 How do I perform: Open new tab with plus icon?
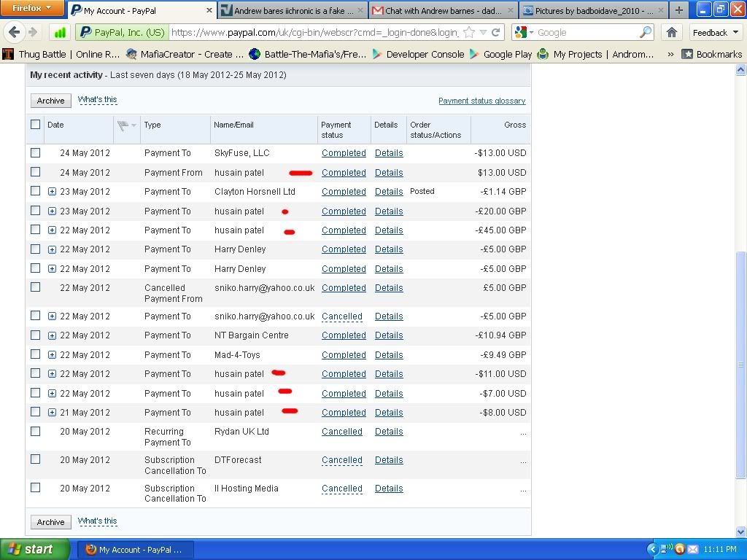click(678, 10)
